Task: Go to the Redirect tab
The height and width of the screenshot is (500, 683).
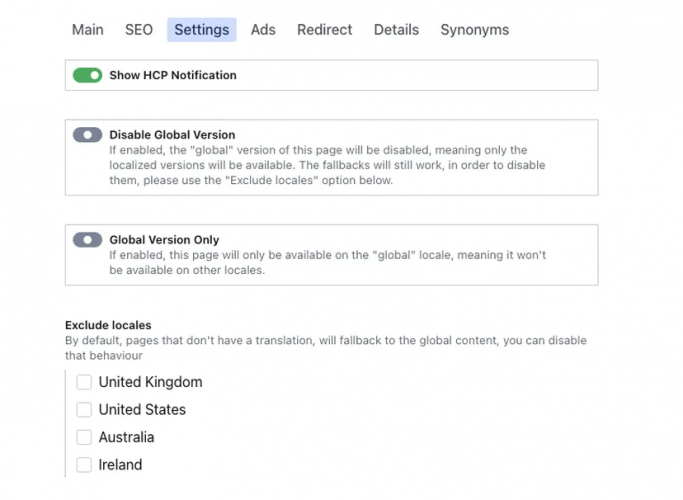Action: pyautogui.click(x=325, y=30)
